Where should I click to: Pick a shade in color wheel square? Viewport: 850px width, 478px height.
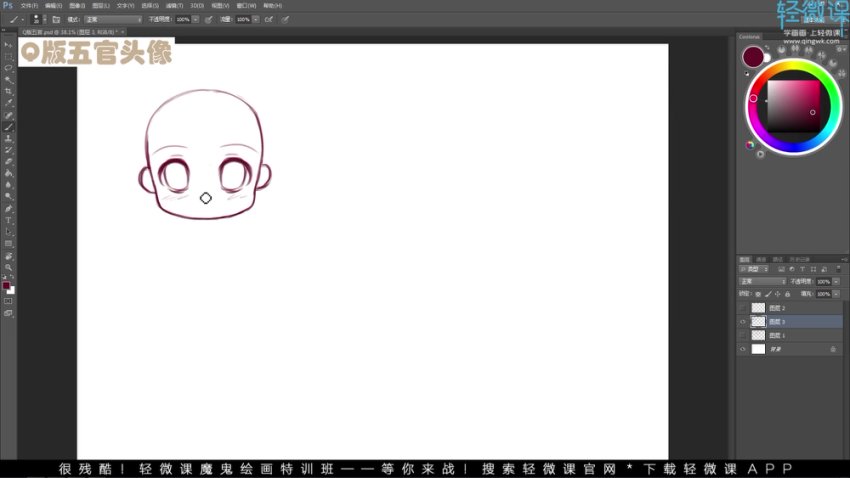[x=793, y=106]
